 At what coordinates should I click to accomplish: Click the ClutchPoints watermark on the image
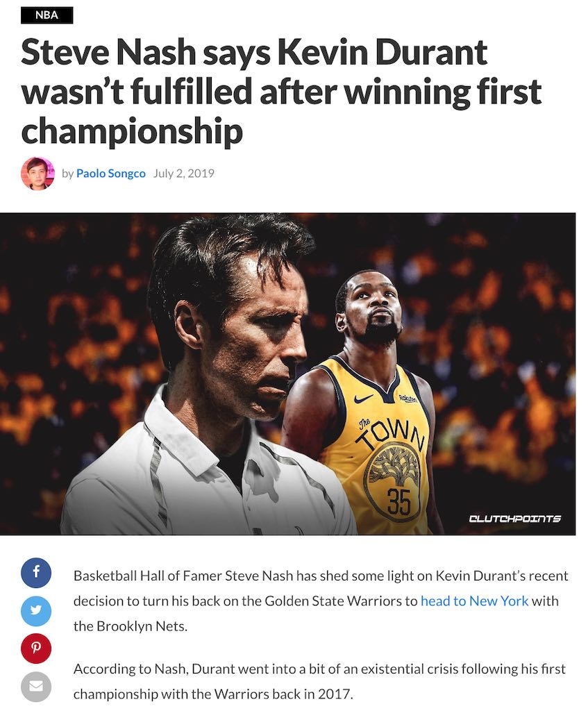pyautogui.click(x=514, y=518)
